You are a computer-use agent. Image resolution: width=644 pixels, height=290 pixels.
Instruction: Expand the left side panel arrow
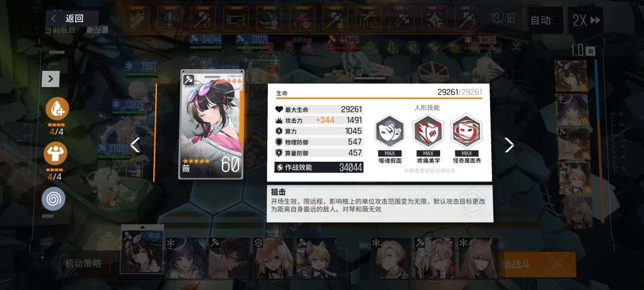(51, 79)
